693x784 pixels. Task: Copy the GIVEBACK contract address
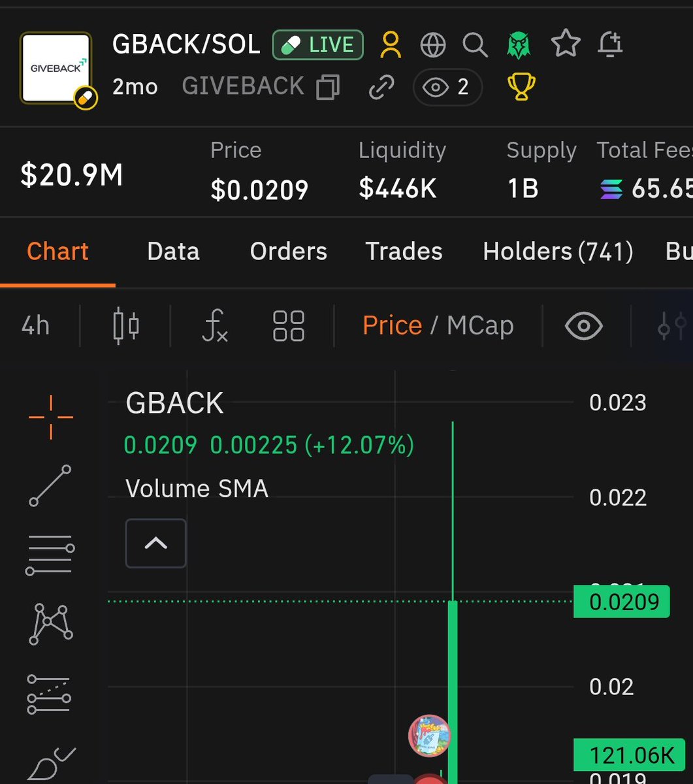click(x=328, y=87)
